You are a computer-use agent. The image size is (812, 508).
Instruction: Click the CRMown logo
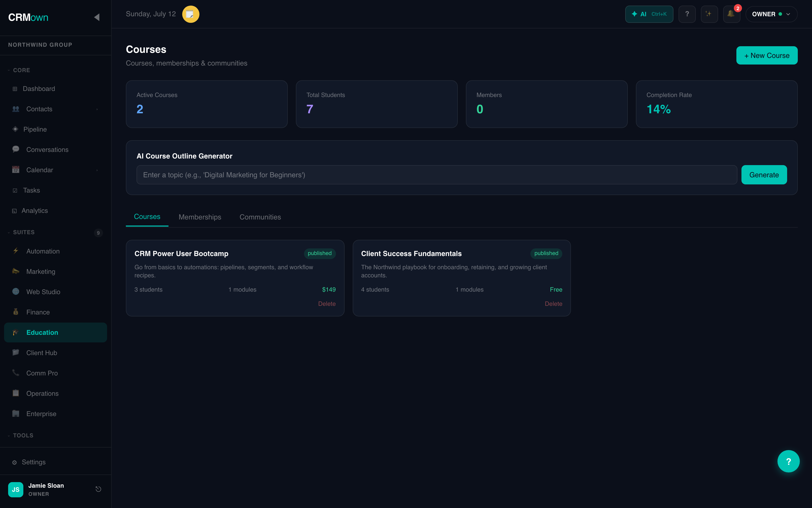click(28, 18)
